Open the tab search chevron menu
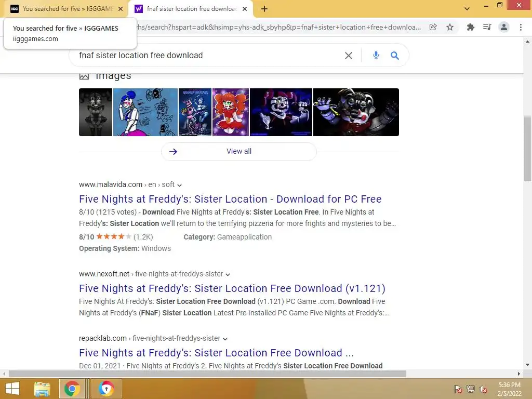This screenshot has width=532, height=399. coord(467,9)
